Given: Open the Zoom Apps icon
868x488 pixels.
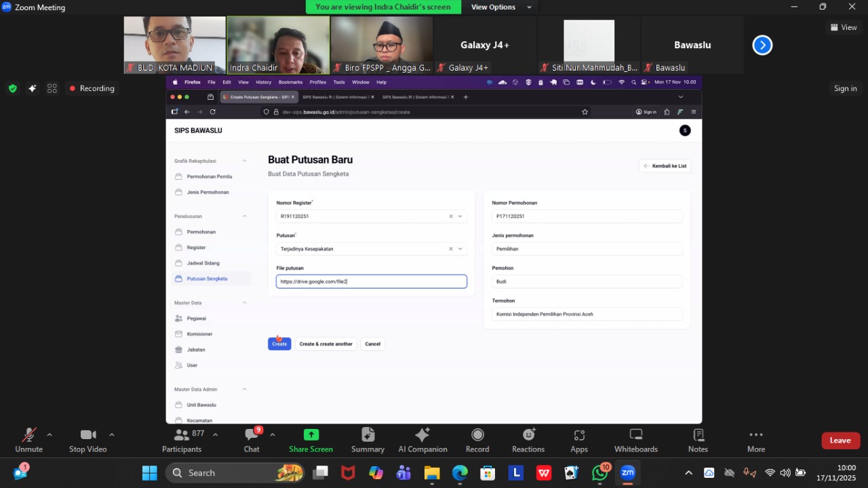Looking at the screenshot, I should [579, 435].
